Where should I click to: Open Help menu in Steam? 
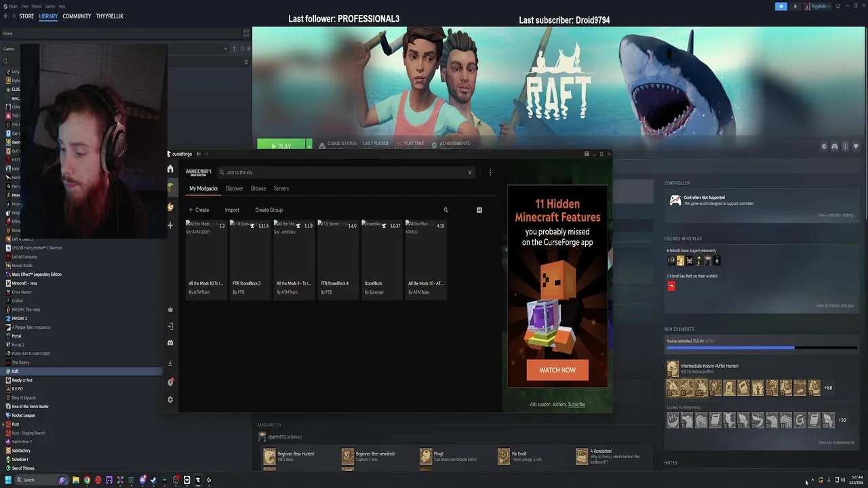pos(62,6)
